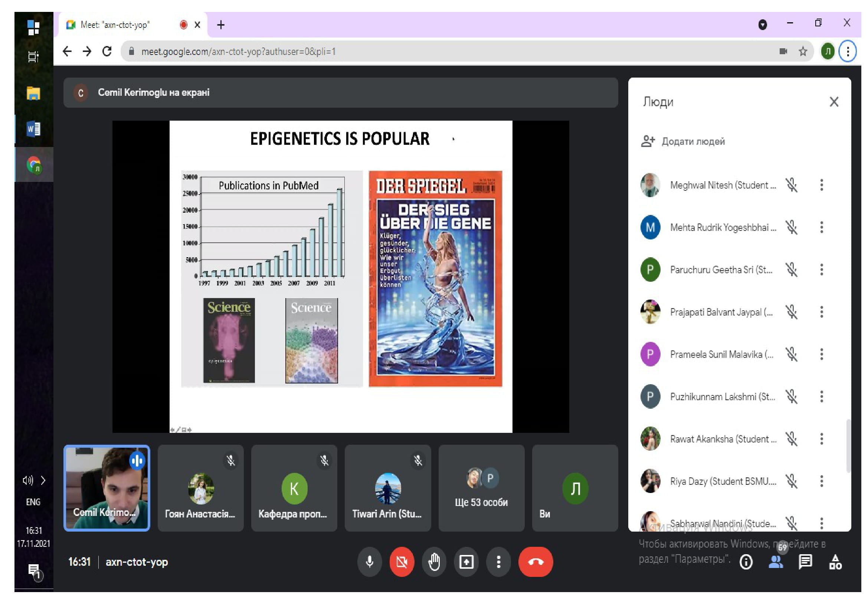
Task: Open Word from the Windows taskbar
Action: (33, 129)
